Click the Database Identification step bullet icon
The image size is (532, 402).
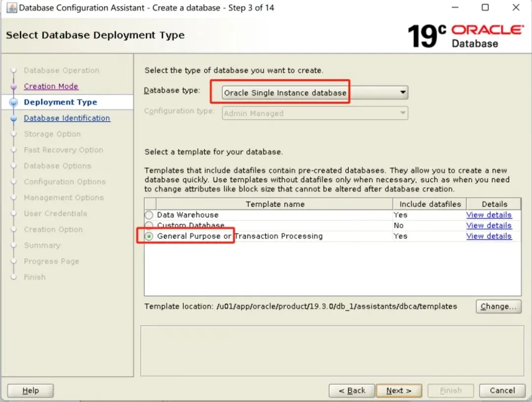[14, 118]
